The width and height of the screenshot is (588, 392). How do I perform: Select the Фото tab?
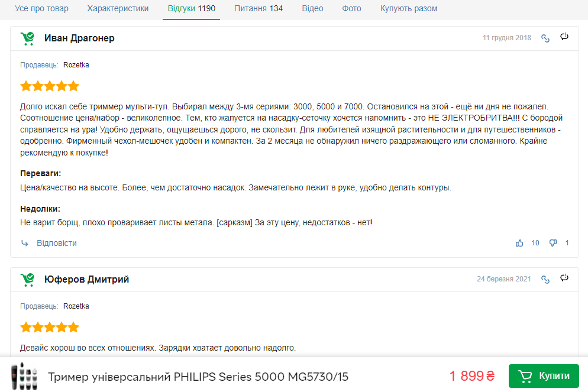351,9
